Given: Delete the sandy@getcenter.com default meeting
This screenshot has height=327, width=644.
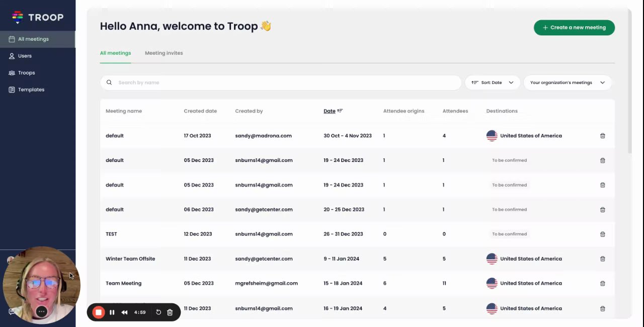Looking at the screenshot, I should 602,210.
